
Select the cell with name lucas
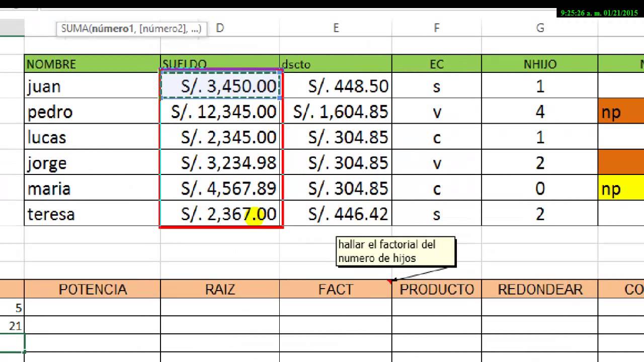93,137
